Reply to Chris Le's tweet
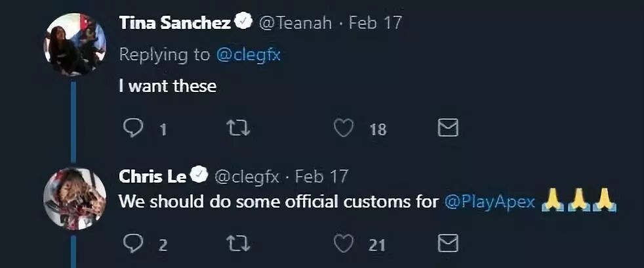Image resolution: width=644 pixels, height=268 pixels. (x=133, y=243)
